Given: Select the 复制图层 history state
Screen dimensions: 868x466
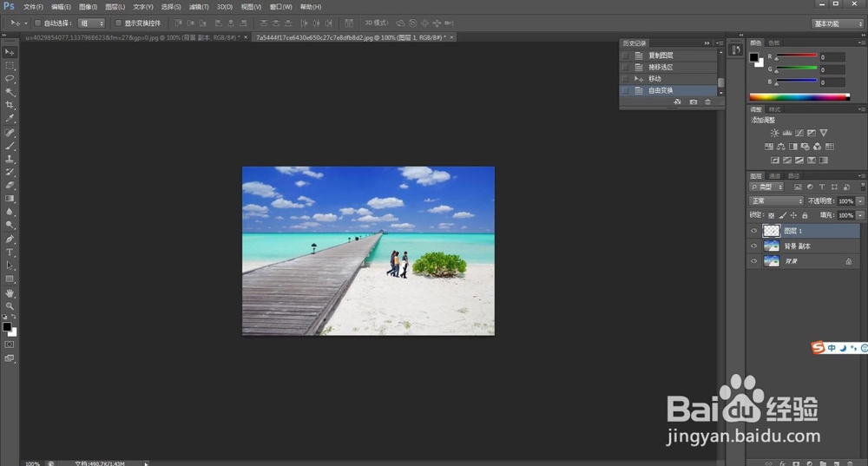Looking at the screenshot, I should pos(668,56).
